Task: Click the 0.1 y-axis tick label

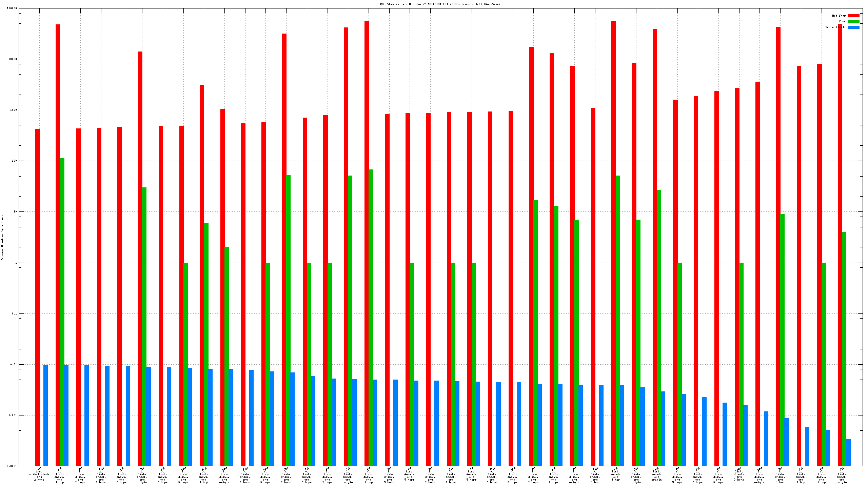Action: pyautogui.click(x=14, y=314)
